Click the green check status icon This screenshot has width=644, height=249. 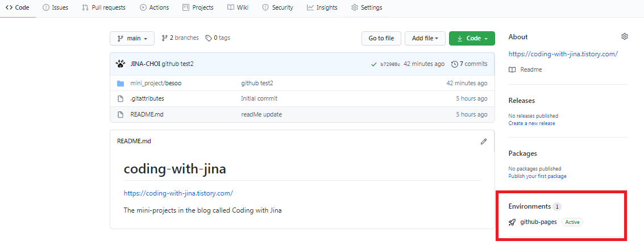point(374,64)
